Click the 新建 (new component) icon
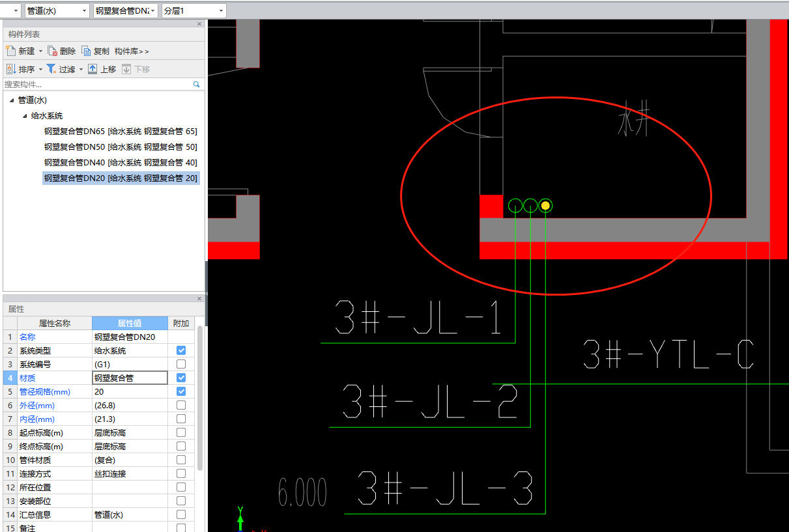The height and width of the screenshot is (532, 789). [x=10, y=51]
